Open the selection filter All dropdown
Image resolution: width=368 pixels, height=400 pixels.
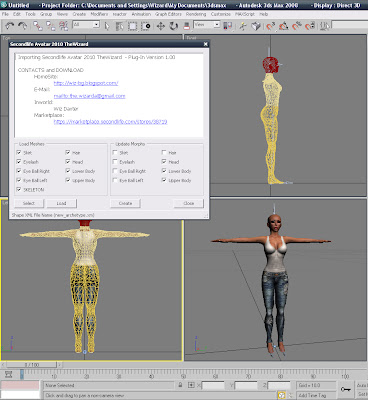tap(86, 25)
